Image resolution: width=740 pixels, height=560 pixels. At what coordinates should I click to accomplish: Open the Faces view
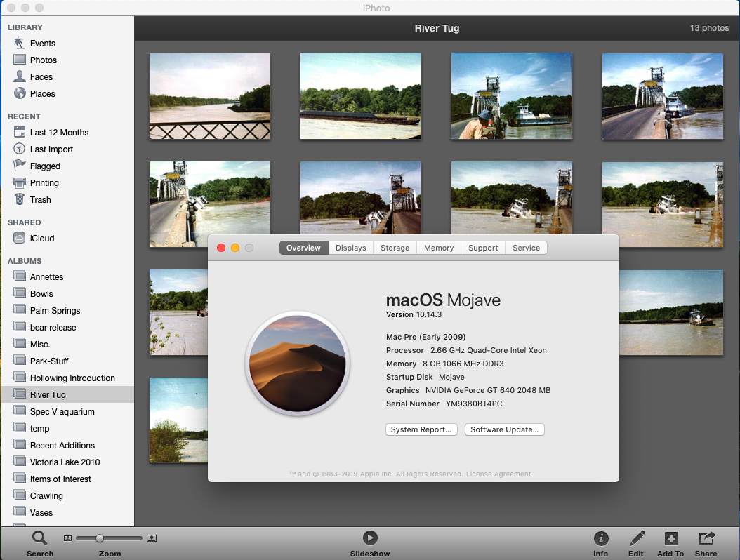click(41, 77)
